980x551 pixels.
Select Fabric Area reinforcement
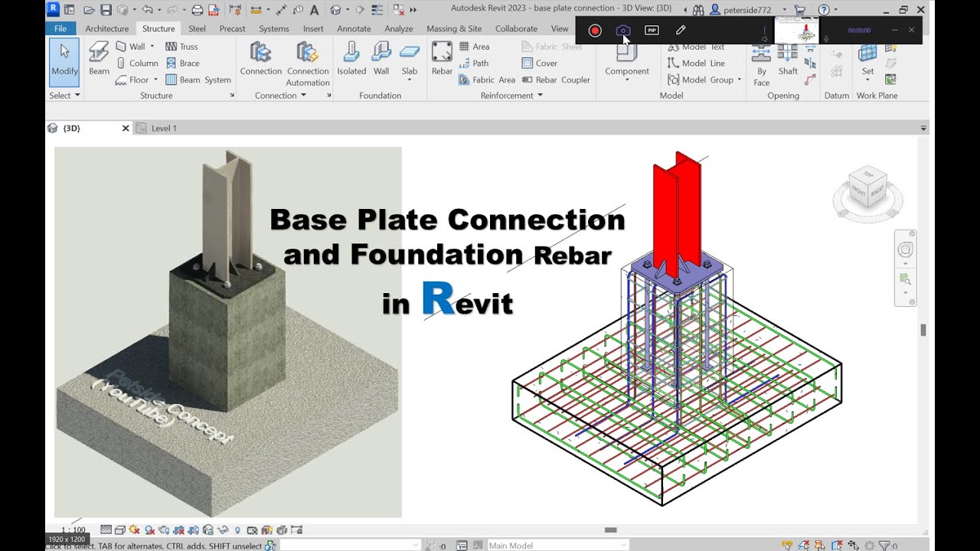(x=486, y=80)
